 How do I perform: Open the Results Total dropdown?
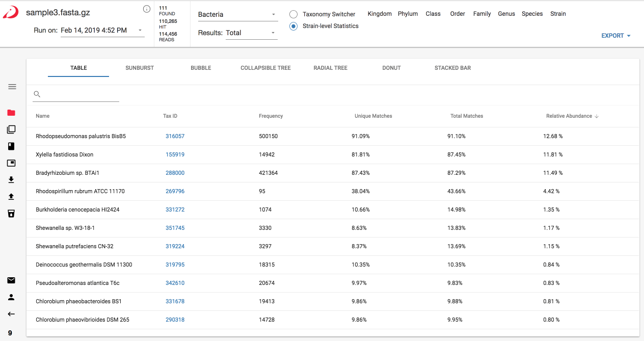click(x=252, y=33)
